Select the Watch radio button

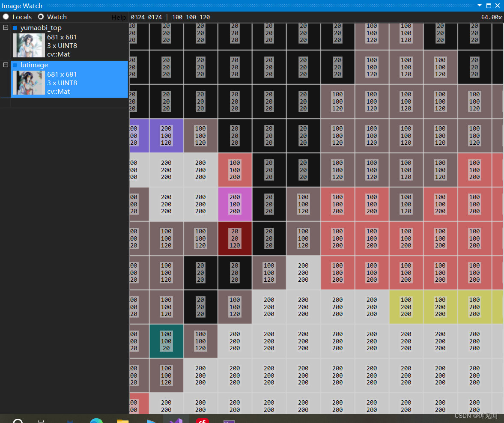click(41, 17)
